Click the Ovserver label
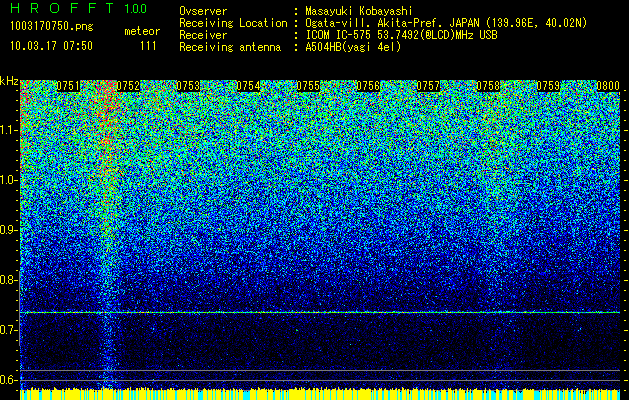 [x=203, y=11]
